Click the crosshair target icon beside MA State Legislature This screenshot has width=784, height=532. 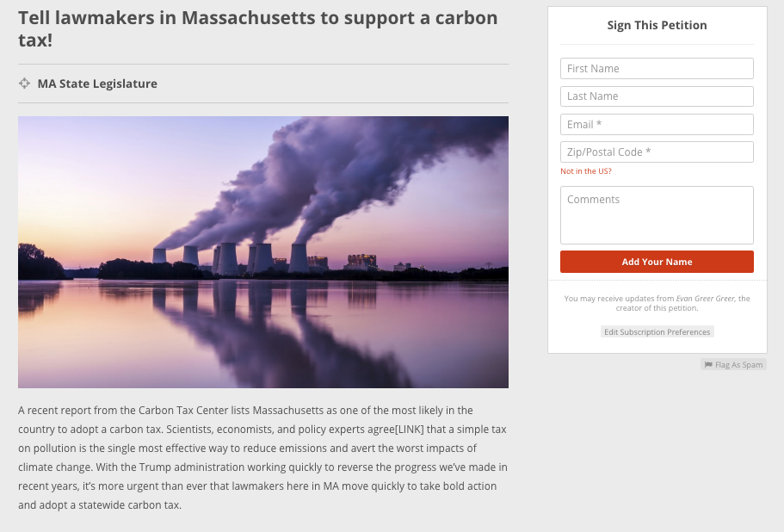point(24,84)
